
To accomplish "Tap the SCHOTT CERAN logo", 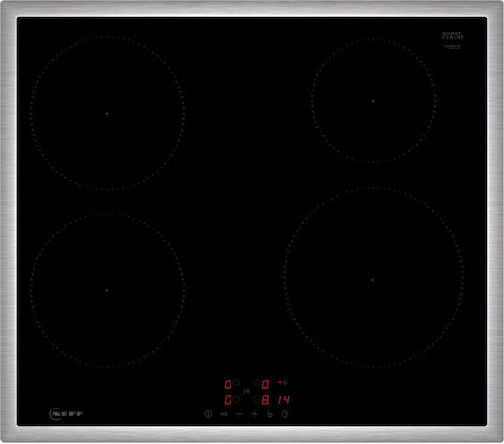I will point(453,35).
